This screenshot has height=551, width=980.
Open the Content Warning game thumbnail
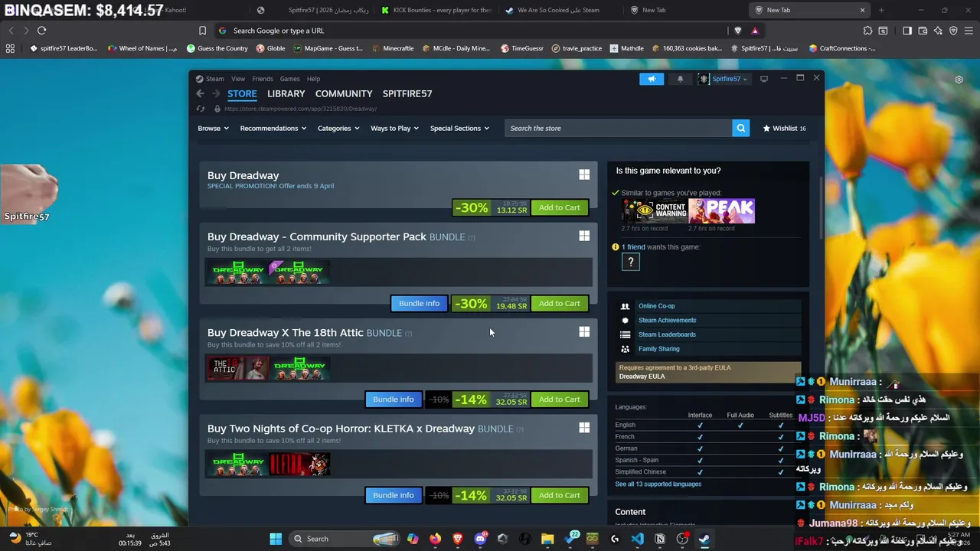(655, 210)
